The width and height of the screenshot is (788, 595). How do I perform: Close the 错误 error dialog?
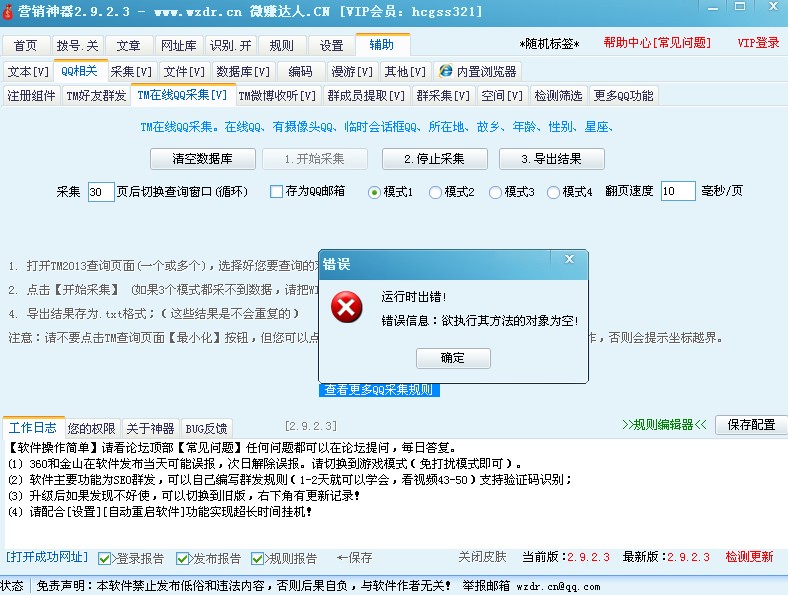pos(569,259)
